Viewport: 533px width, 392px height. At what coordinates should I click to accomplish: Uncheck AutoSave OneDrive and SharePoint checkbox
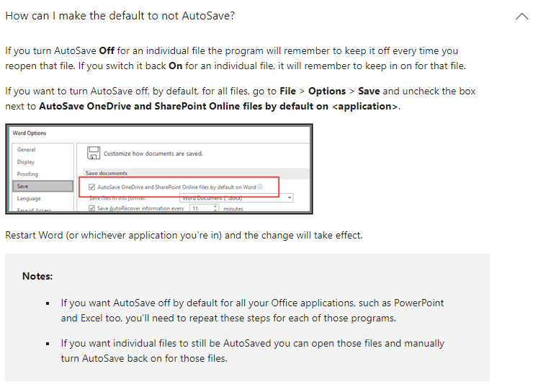[x=91, y=187]
